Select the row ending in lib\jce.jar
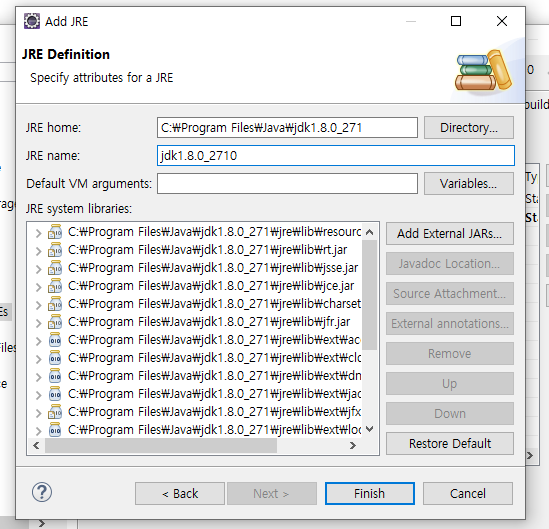The image size is (549, 529). (211, 286)
